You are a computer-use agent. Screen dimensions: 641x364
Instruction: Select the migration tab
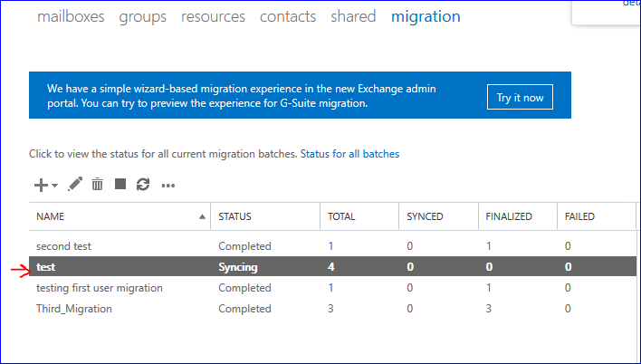426,17
